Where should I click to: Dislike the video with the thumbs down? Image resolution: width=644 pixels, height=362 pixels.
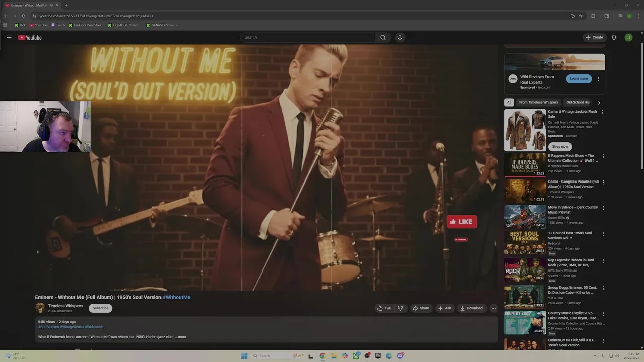coord(400,308)
